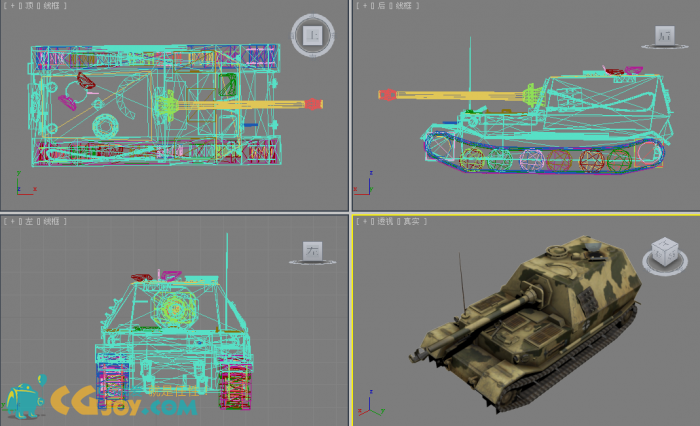Open the 后 view label menu
The image size is (700, 426).
pos(381,6)
